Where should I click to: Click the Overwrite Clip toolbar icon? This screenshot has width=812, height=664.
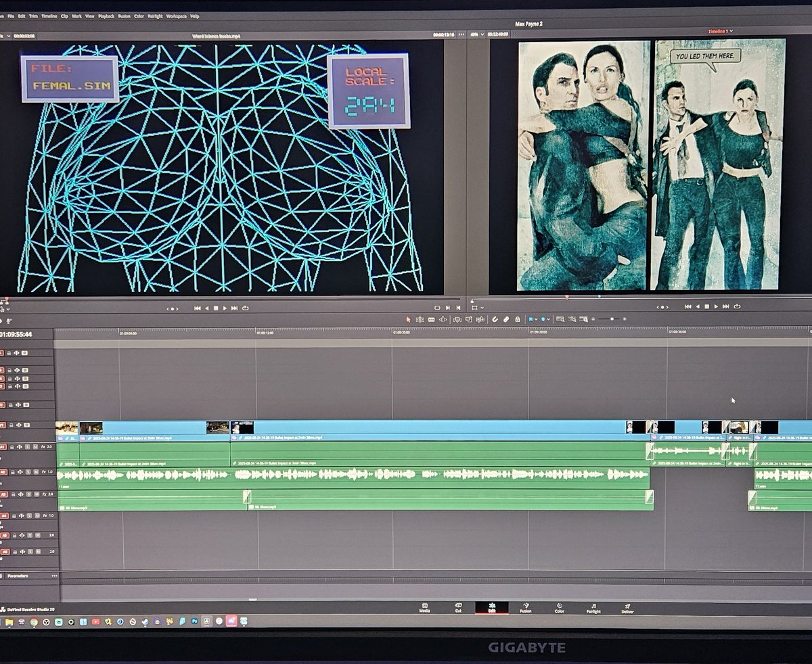tap(468, 318)
